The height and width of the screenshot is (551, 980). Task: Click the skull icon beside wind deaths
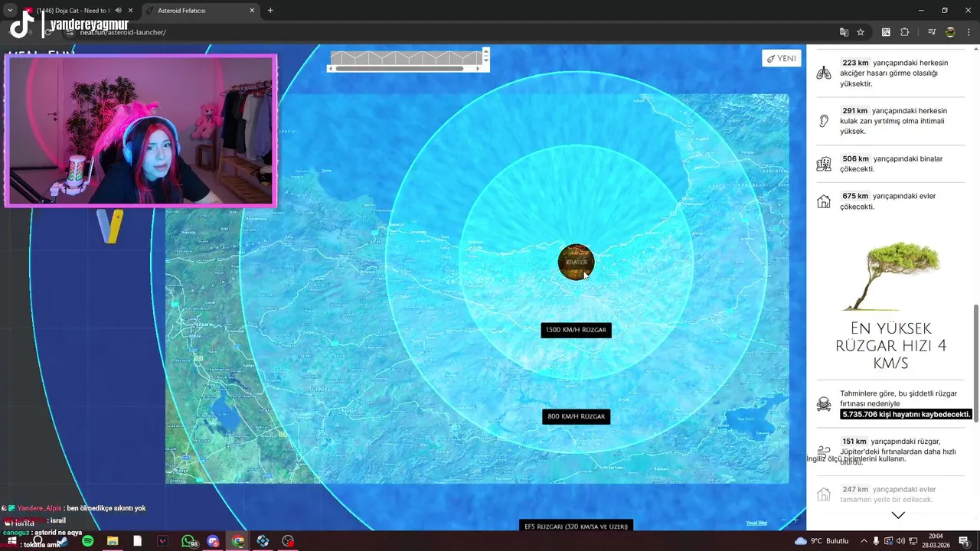pos(824,403)
